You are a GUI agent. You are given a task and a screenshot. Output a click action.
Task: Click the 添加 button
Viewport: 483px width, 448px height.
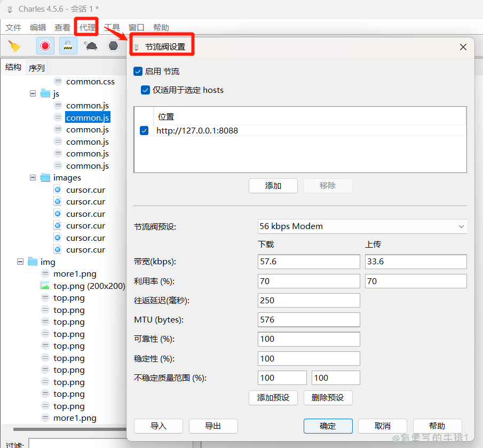pyautogui.click(x=273, y=186)
